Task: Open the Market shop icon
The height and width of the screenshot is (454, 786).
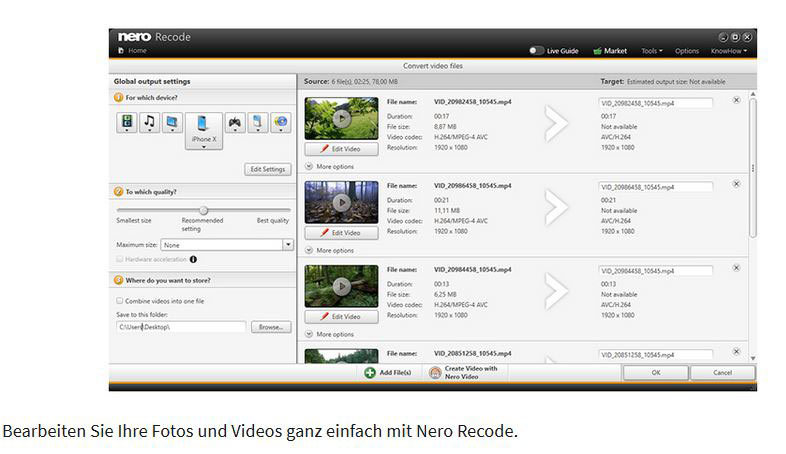Action: coord(597,51)
